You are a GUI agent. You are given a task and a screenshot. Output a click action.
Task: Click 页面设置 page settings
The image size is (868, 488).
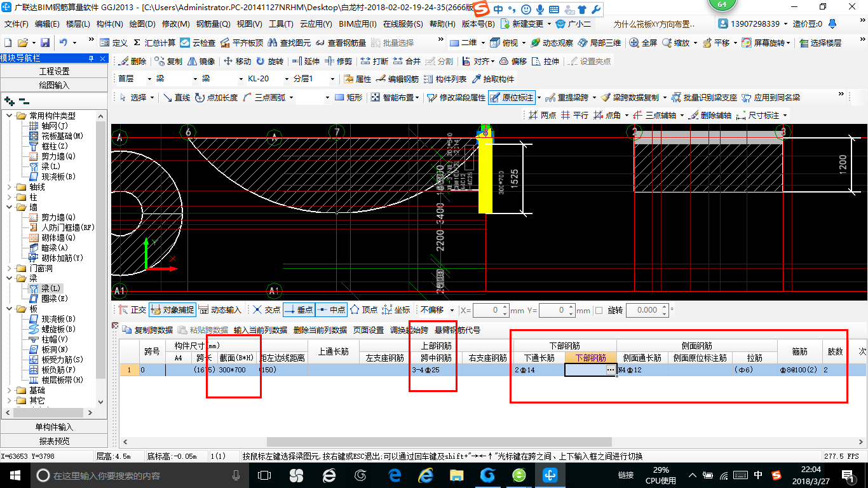[369, 330]
